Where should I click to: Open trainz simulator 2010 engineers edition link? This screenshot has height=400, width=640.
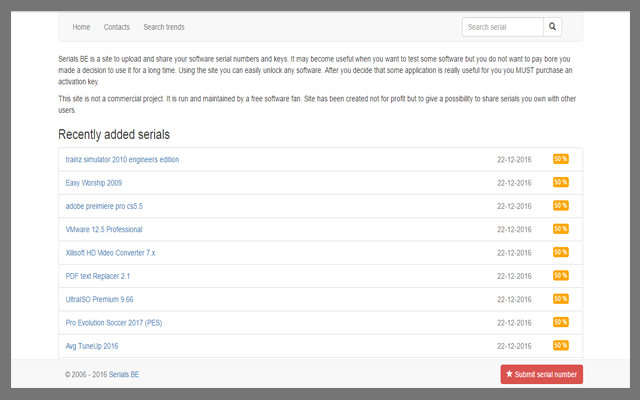click(x=122, y=160)
